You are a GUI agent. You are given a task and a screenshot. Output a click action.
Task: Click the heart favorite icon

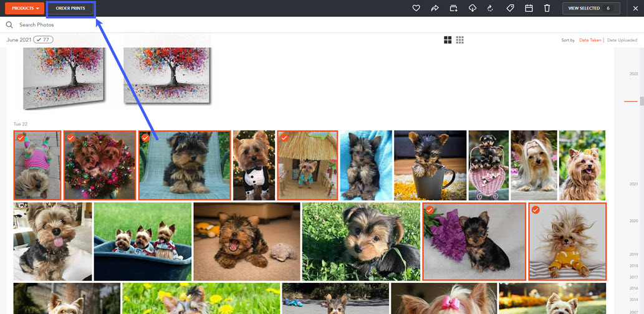[x=416, y=8]
